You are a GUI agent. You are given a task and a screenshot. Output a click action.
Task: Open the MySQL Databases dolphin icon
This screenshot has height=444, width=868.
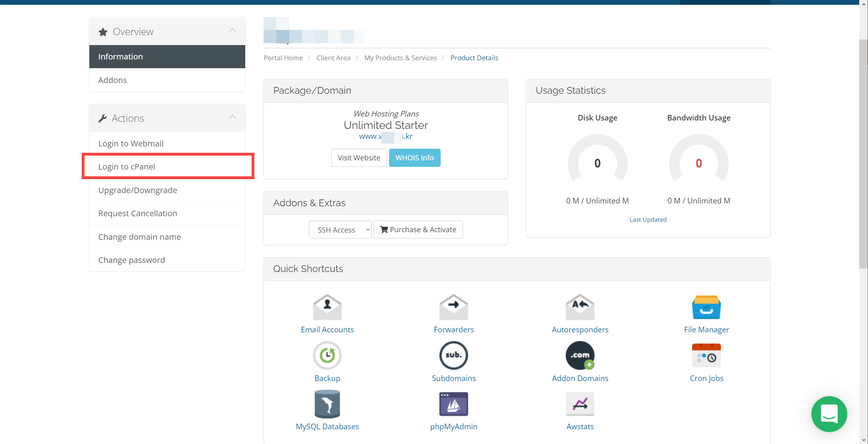327,404
